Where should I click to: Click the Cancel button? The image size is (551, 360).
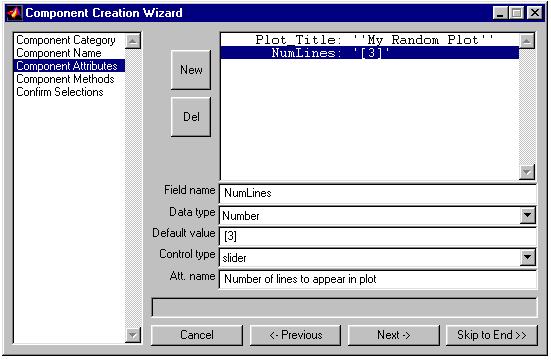[197, 335]
